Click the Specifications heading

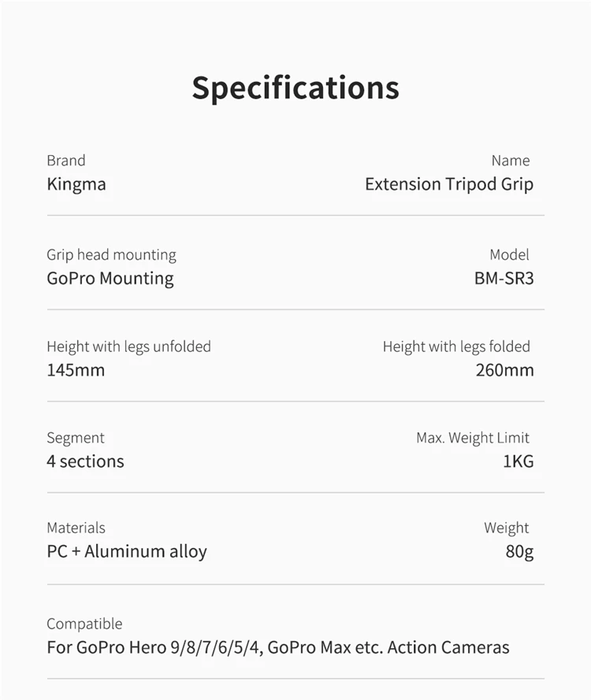[x=295, y=88]
